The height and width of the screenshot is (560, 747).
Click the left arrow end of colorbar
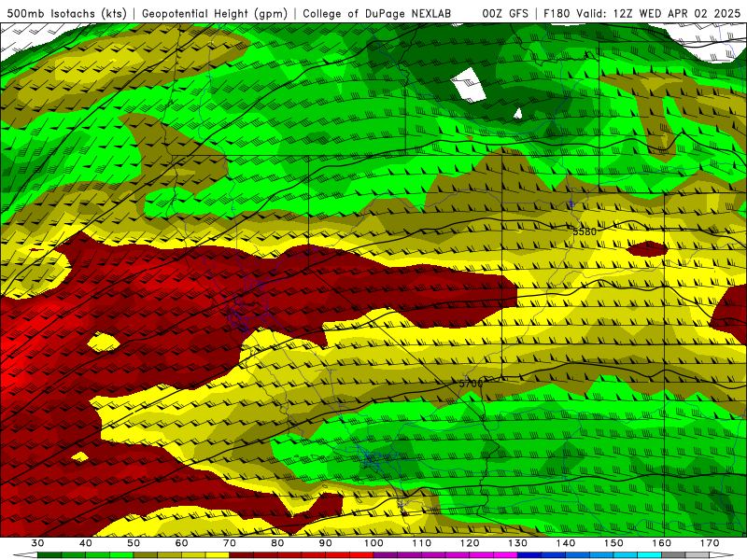[25, 555]
